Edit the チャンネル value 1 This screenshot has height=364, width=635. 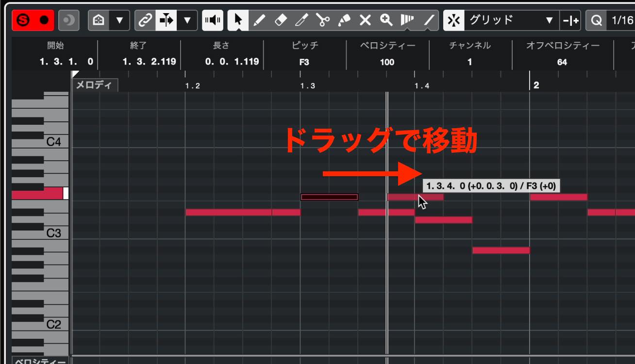pos(469,62)
